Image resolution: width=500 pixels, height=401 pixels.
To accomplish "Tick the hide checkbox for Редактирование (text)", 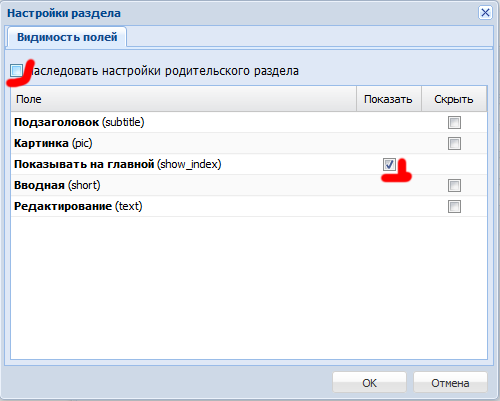I will point(454,206).
